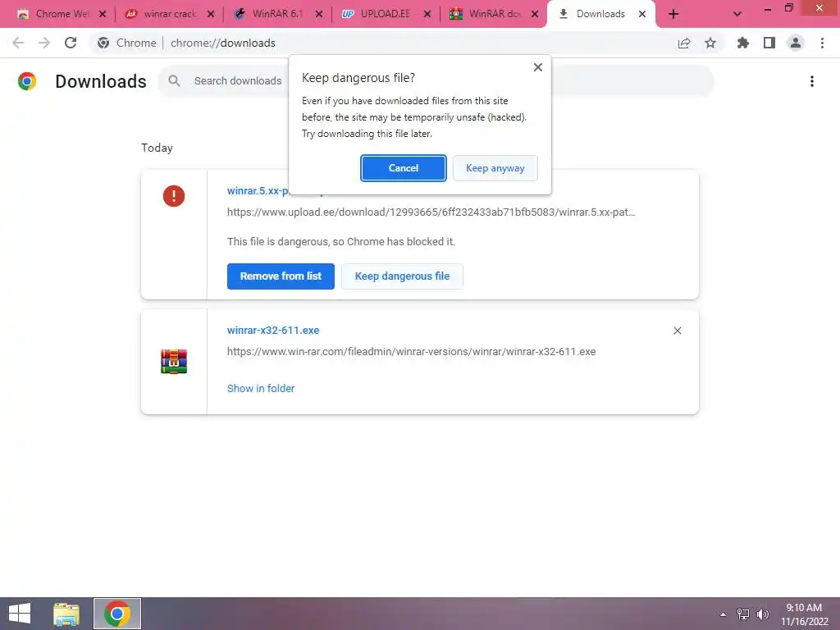Open a new tab with plus button

coord(673,15)
